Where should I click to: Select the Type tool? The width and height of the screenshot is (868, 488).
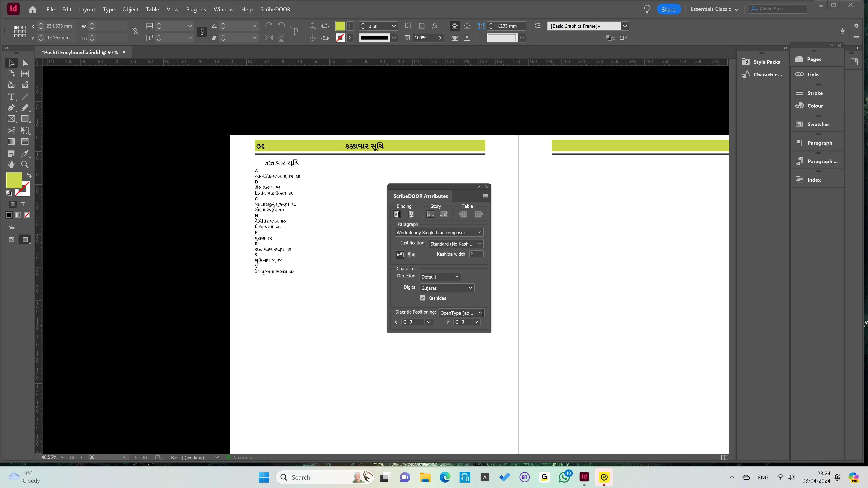point(11,97)
